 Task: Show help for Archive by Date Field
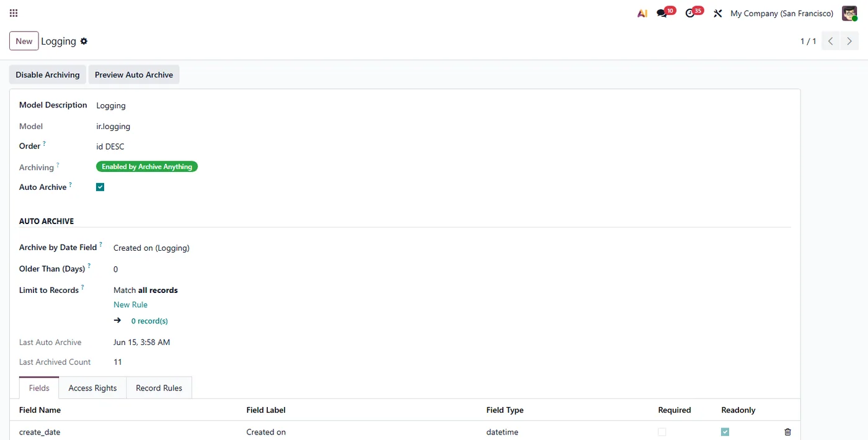100,245
